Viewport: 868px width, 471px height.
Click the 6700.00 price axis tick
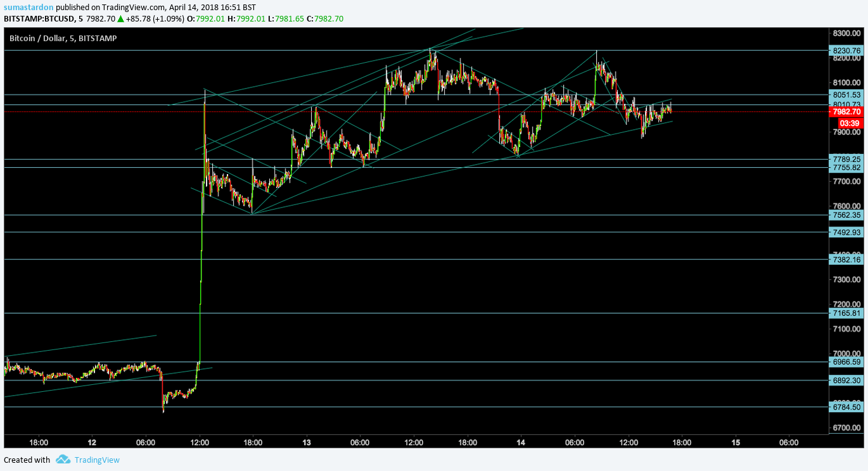tap(846, 427)
